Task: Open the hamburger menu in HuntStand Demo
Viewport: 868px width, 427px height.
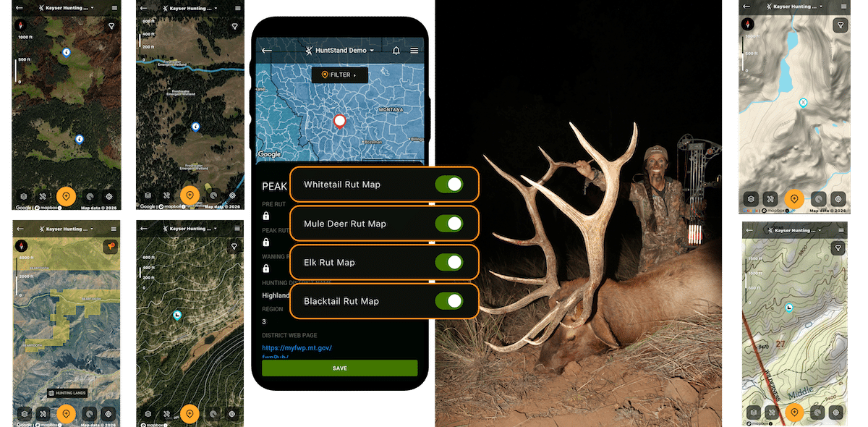Action: 414,51
